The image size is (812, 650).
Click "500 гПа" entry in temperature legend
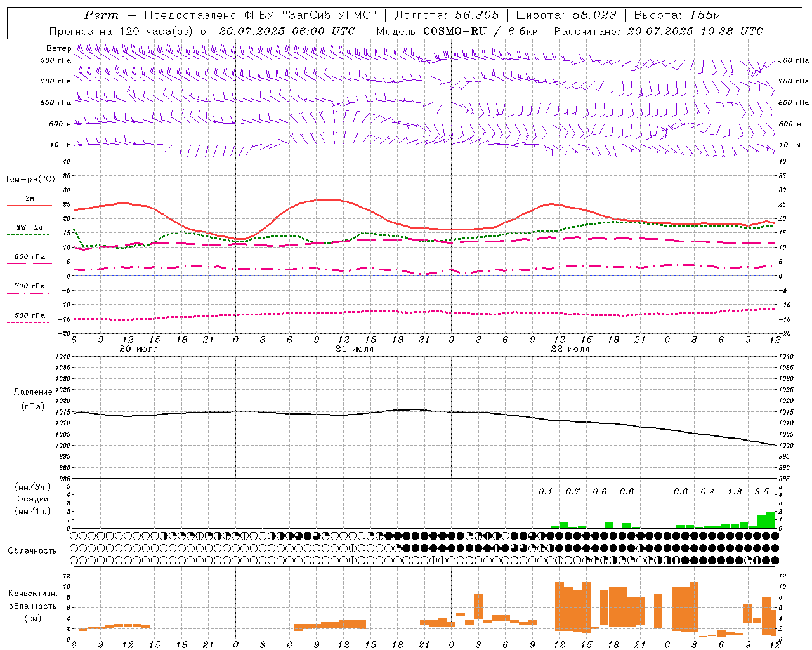pyautogui.click(x=30, y=315)
